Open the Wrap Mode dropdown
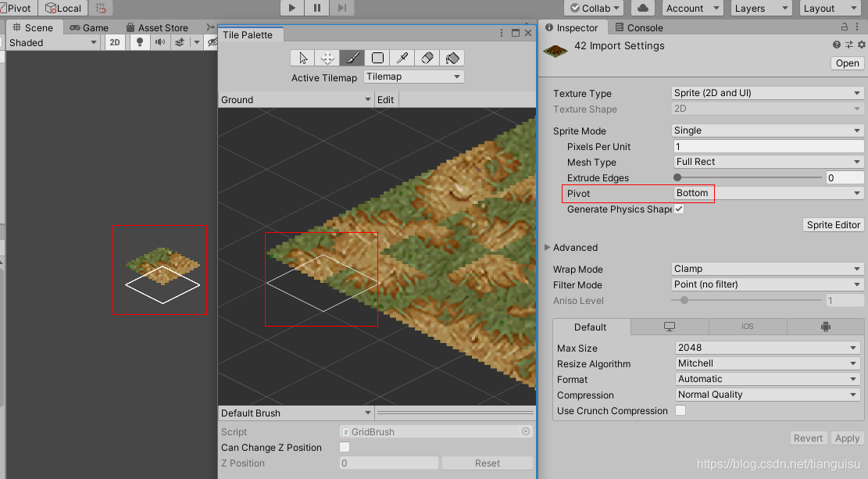This screenshot has width=868, height=479. point(767,269)
